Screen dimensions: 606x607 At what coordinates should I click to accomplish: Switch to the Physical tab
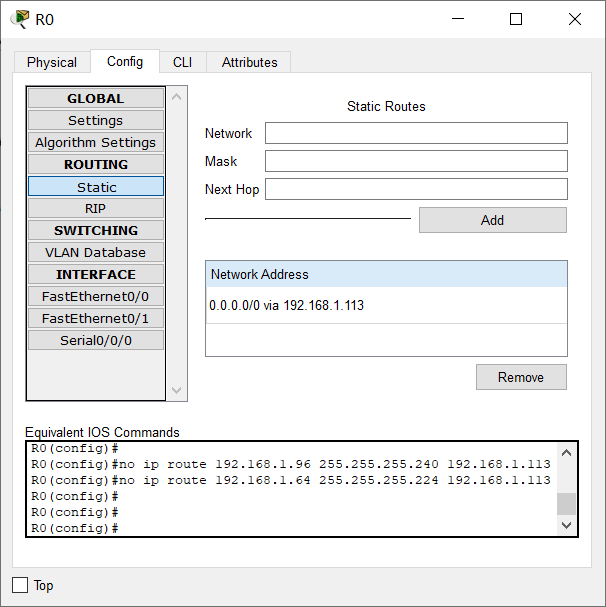(52, 62)
